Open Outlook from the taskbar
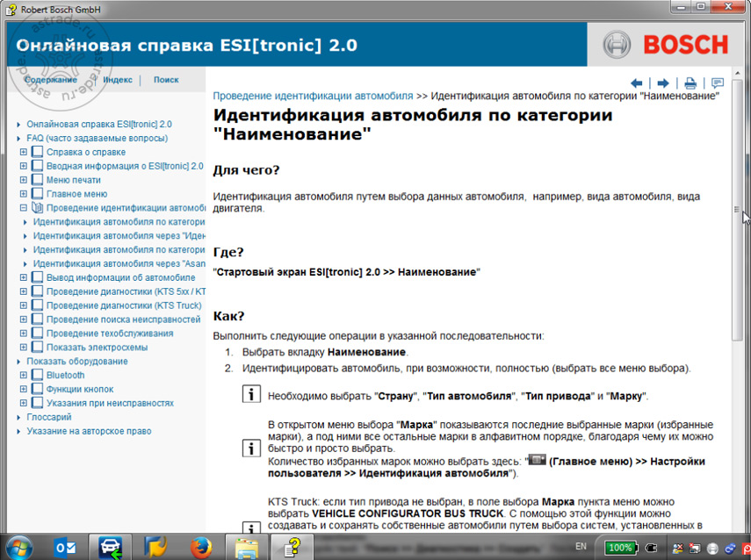Image resolution: width=751 pixels, height=560 pixels. coord(65,548)
